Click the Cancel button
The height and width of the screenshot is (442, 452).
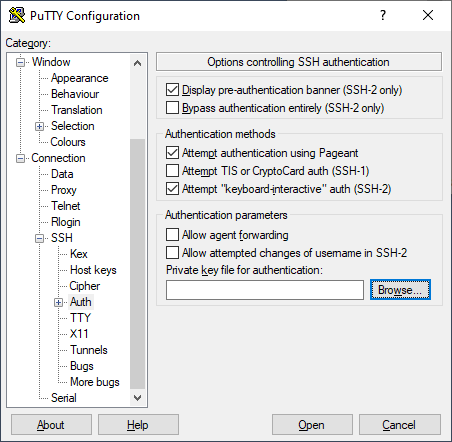click(x=400, y=425)
